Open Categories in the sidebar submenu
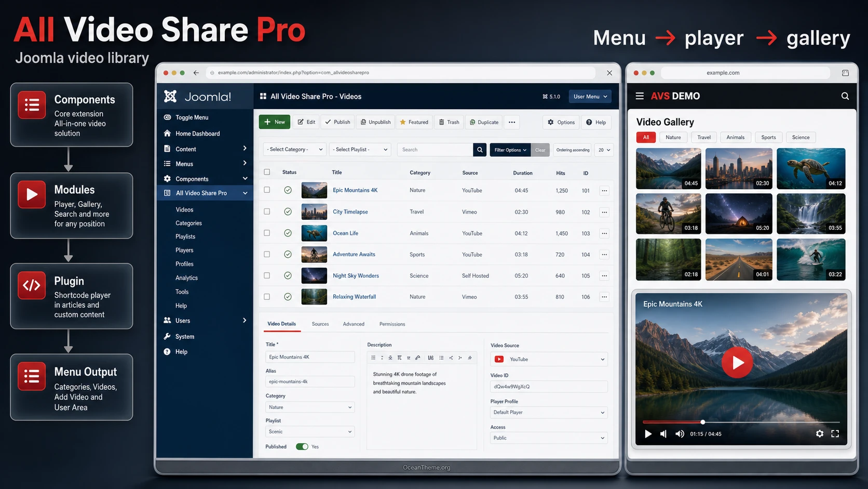 (x=188, y=223)
